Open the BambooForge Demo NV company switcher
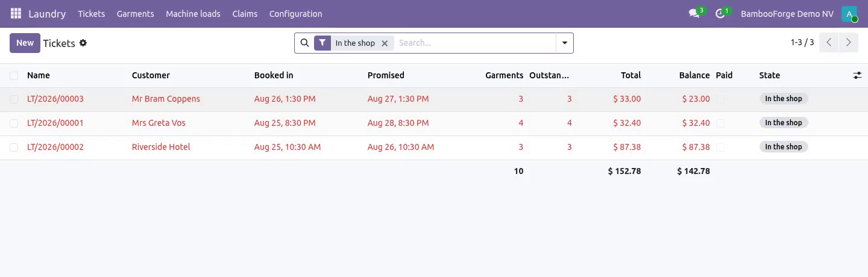This screenshot has height=277, width=868. [x=787, y=14]
